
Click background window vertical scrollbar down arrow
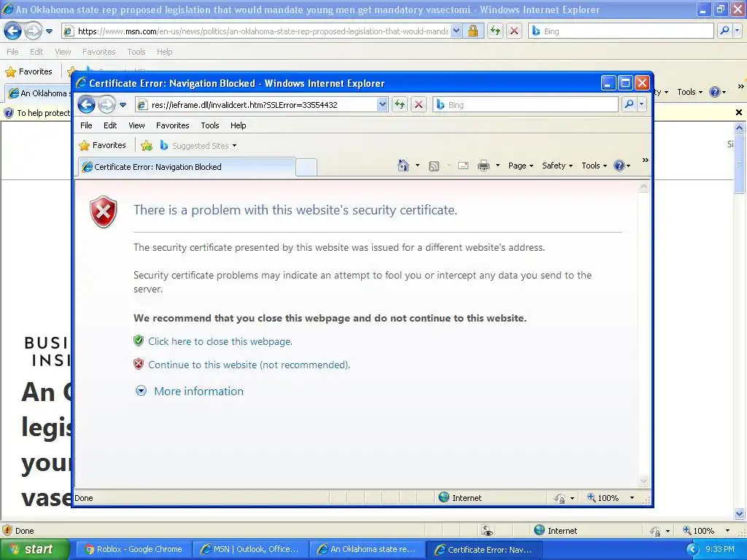coord(740,514)
